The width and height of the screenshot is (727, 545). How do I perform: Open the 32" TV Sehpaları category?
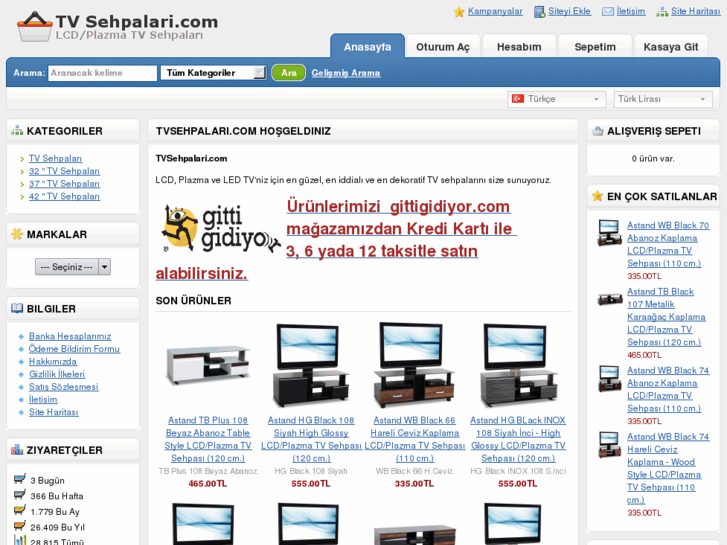point(64,171)
